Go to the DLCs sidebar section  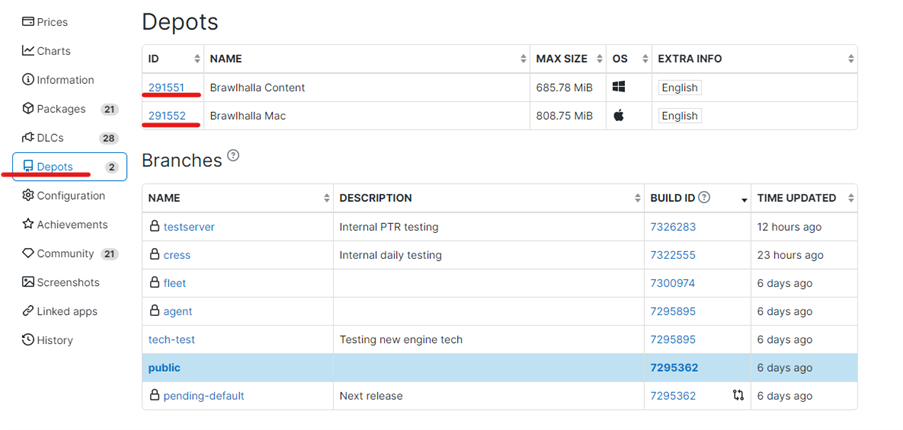coord(52,138)
